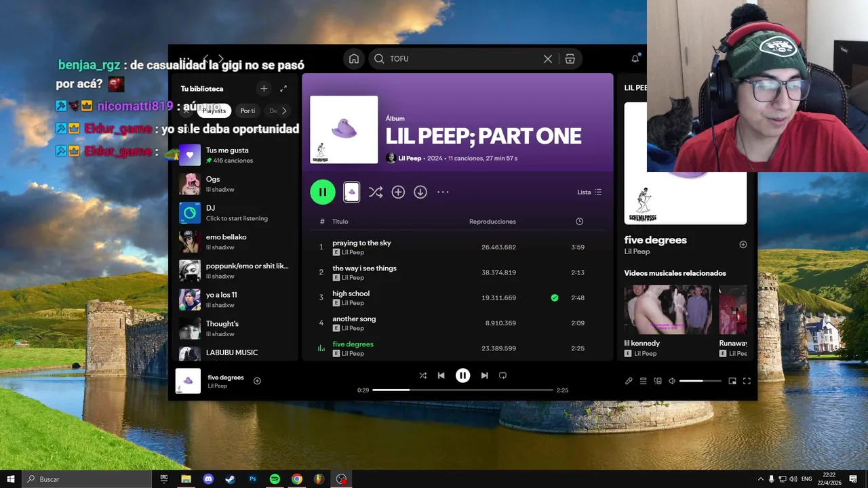Screen dimensions: 868x488
Task: Open Chrome from the taskbar
Action: pyautogui.click(x=296, y=479)
